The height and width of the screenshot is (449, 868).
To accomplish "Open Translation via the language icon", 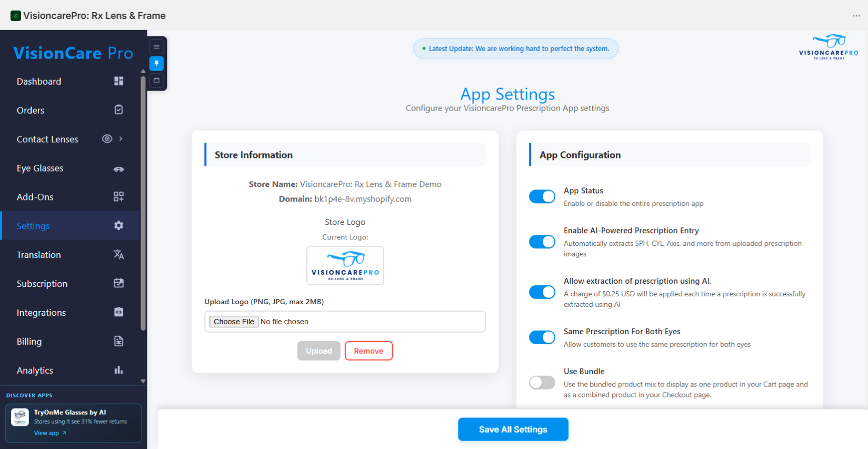I will click(118, 254).
